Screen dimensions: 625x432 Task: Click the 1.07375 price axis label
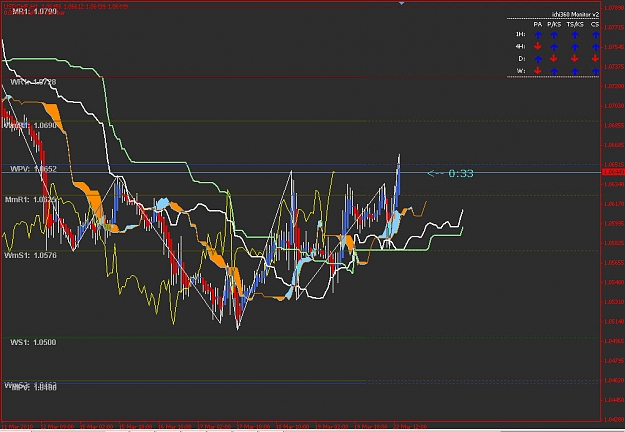(614, 67)
